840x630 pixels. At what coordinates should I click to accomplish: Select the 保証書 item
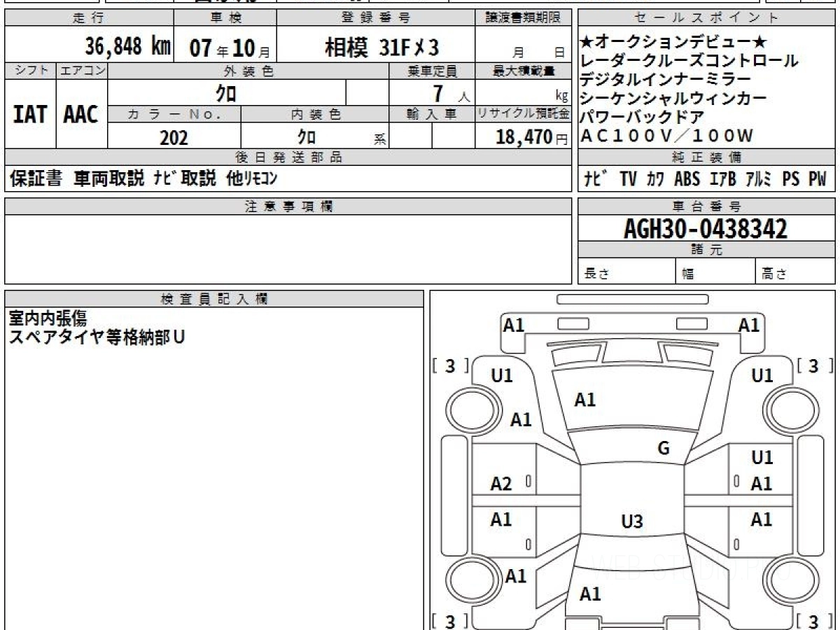click(36, 178)
